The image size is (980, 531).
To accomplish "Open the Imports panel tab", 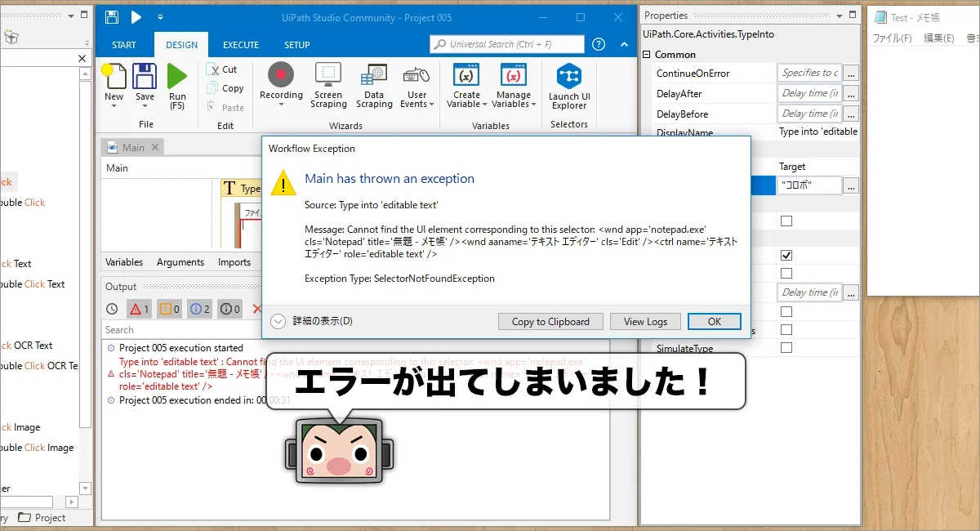I will 234,262.
